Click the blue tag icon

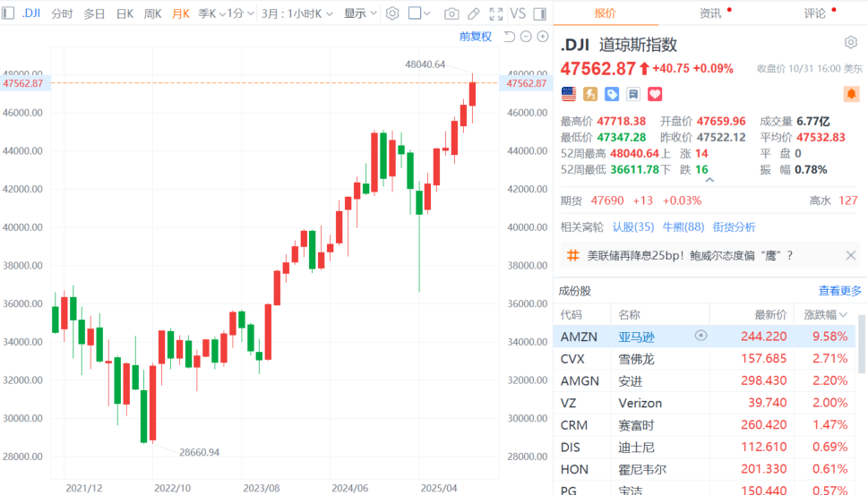point(612,94)
